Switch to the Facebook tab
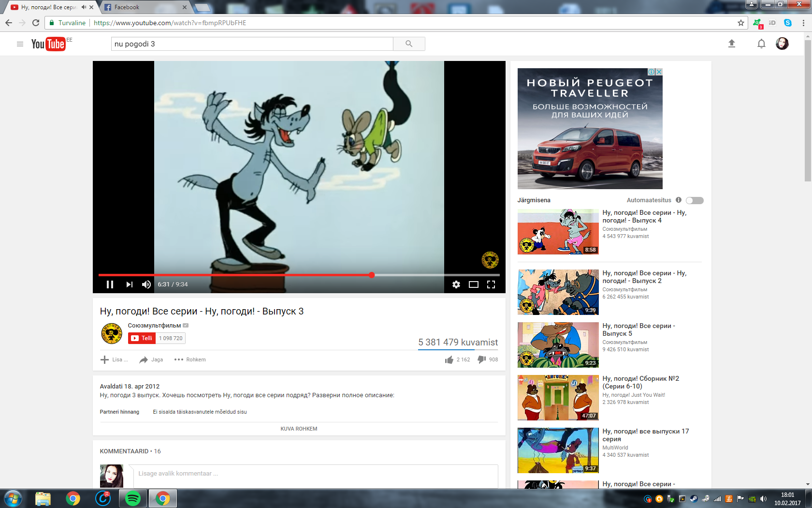The width and height of the screenshot is (812, 508). [x=144, y=7]
